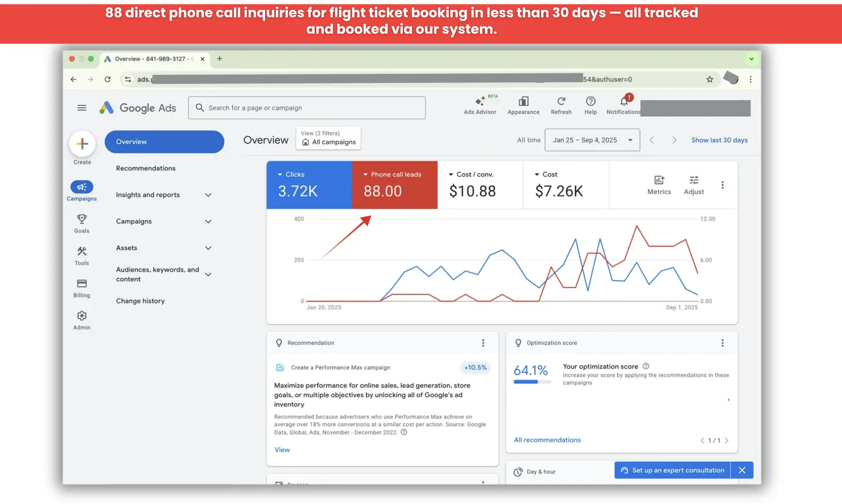Select the Overview browser tab

(x=154, y=59)
